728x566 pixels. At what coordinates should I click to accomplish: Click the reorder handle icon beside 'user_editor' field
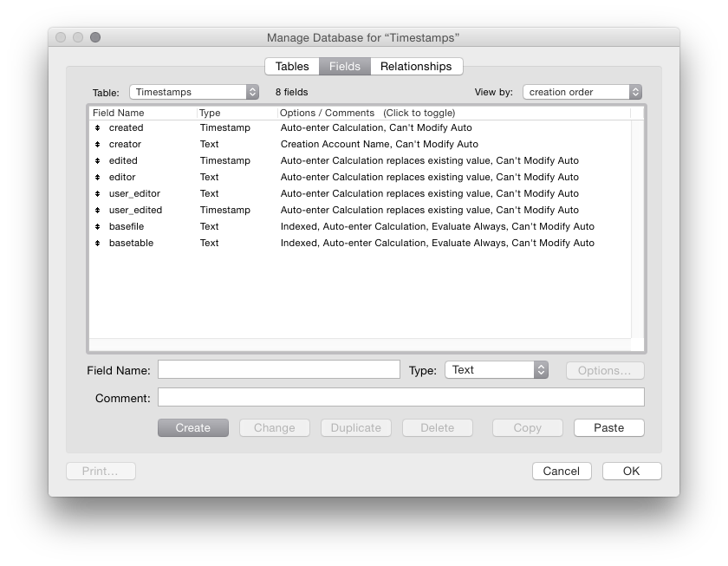point(98,194)
